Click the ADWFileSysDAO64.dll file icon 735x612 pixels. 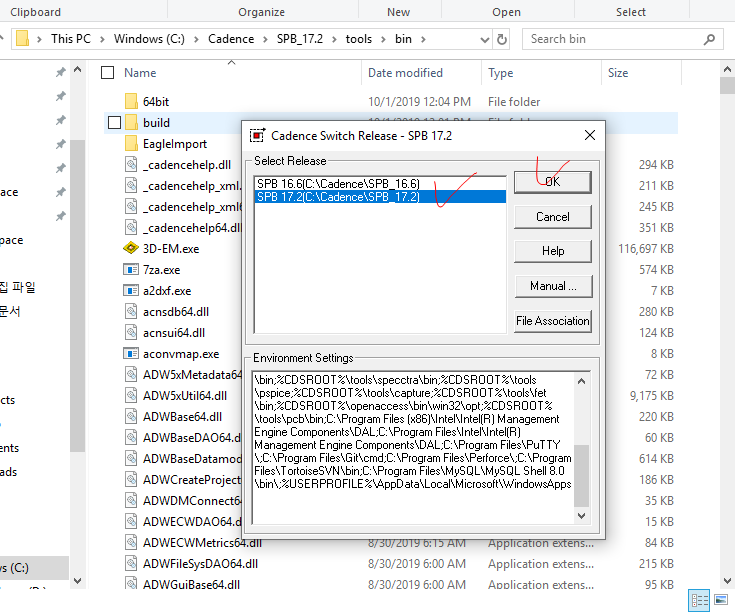(131, 563)
